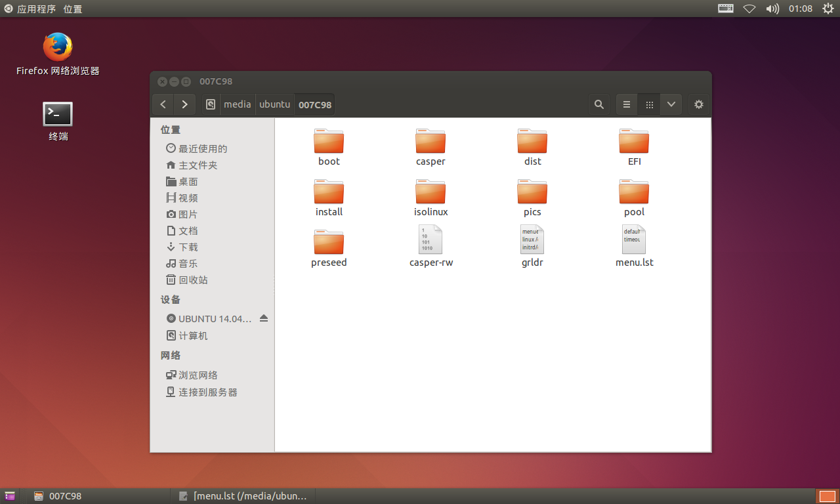Screen dimensions: 840x504
Task: Click the workspace switcher in bottom panel
Action: click(x=827, y=496)
